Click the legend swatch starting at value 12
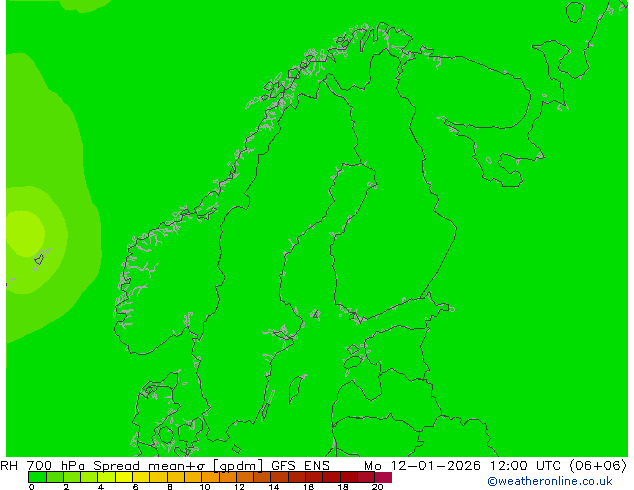This screenshot has height=490, width=634. [x=245, y=477]
